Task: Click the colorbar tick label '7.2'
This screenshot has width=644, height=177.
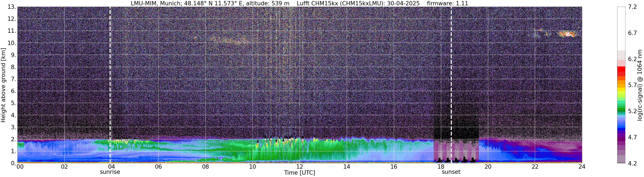Action: (632, 7)
